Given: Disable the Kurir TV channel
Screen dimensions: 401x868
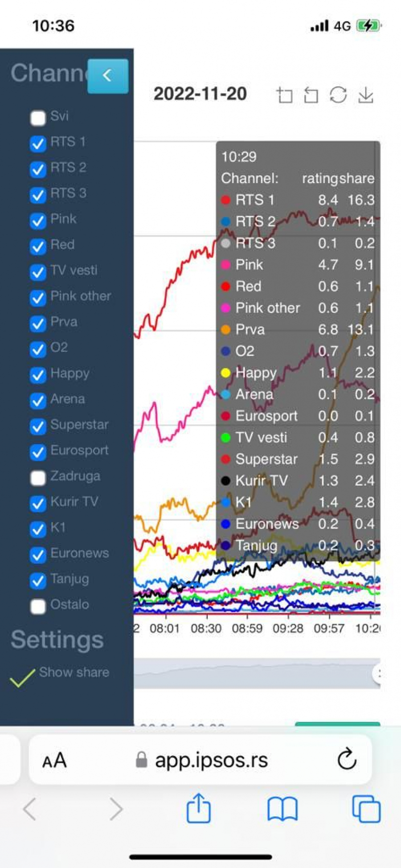Looking at the screenshot, I should (x=38, y=504).
